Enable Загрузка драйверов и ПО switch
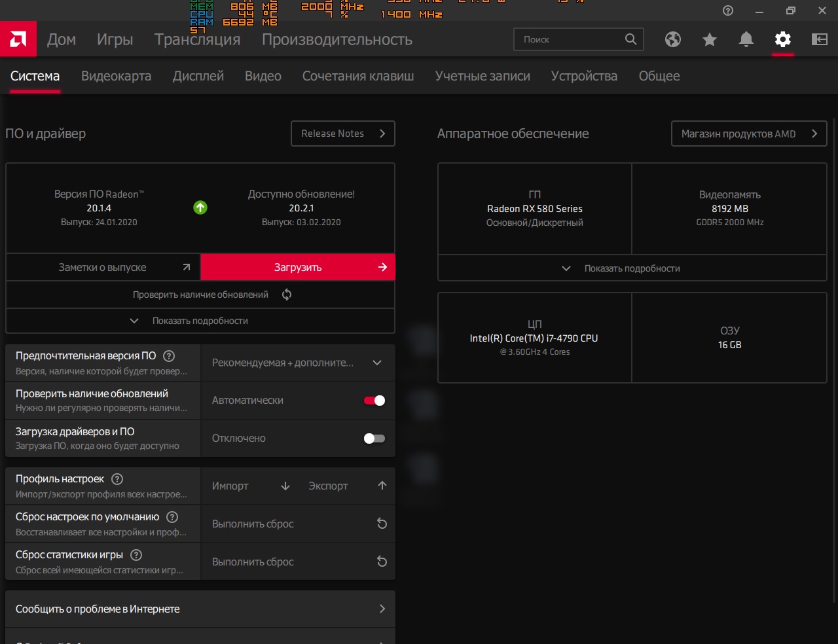This screenshot has width=838, height=644. click(374, 438)
